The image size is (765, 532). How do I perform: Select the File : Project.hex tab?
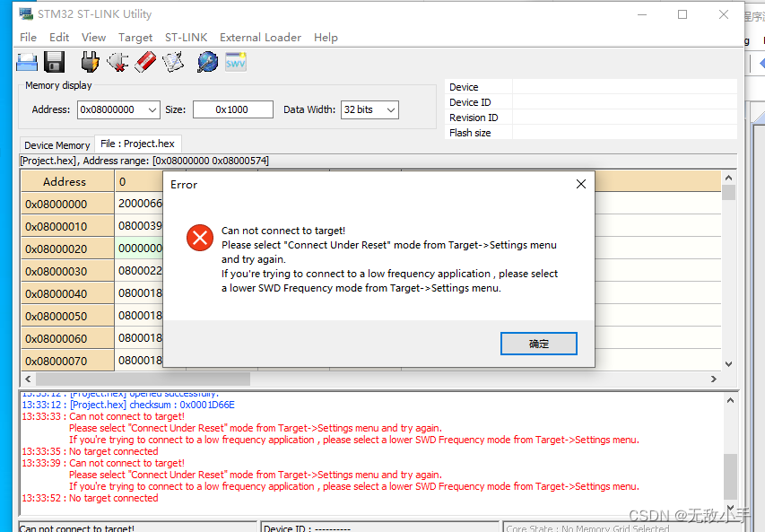coord(137,144)
